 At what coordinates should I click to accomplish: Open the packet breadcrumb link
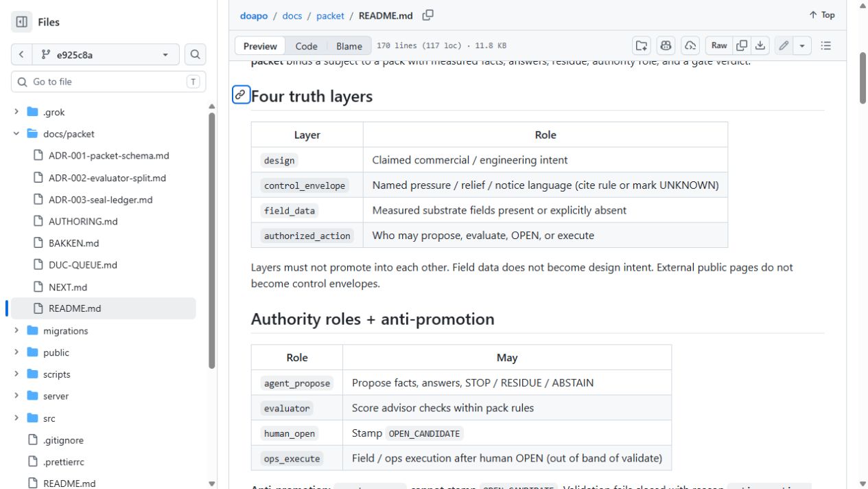(x=330, y=16)
